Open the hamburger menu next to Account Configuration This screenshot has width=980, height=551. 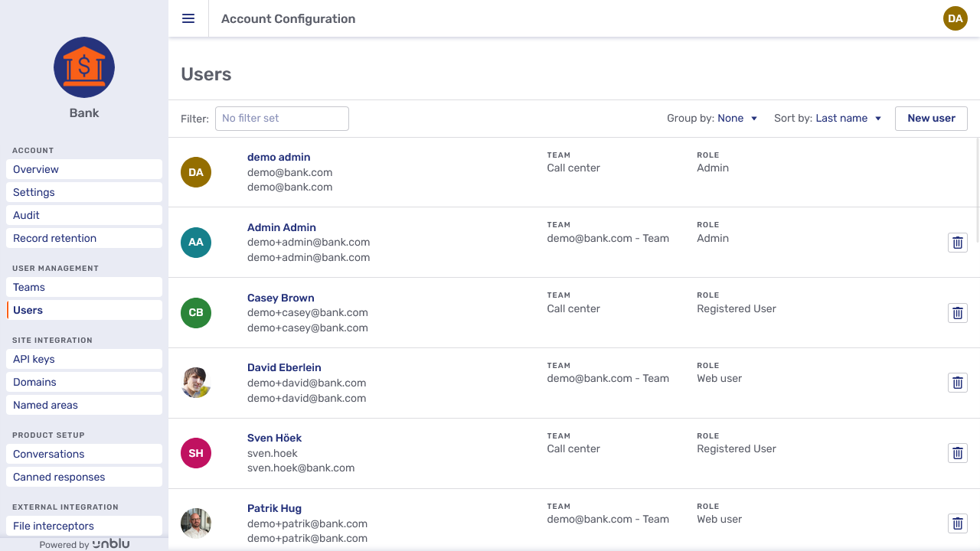(x=188, y=18)
